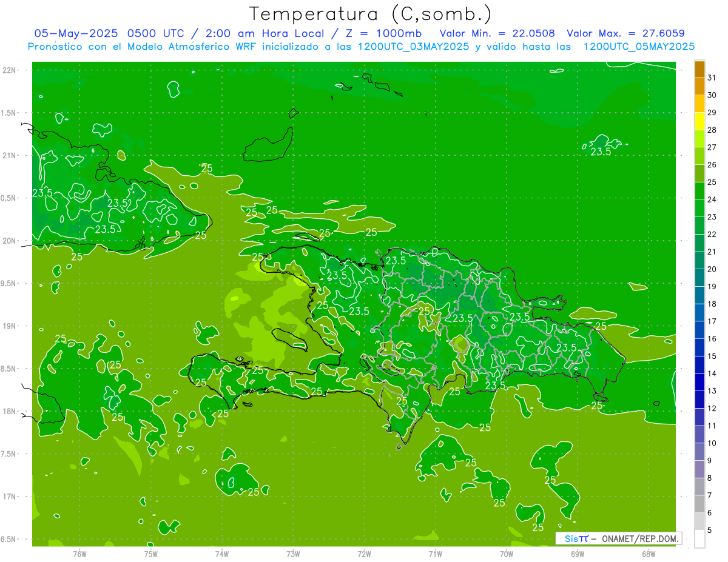The width and height of the screenshot is (728, 562).
Task: Click color bar label '29'
Action: (x=712, y=112)
